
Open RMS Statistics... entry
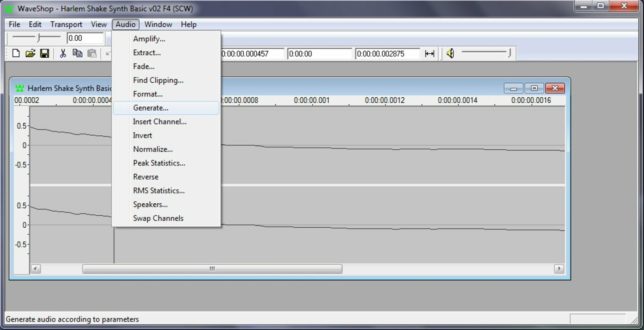(x=166, y=191)
